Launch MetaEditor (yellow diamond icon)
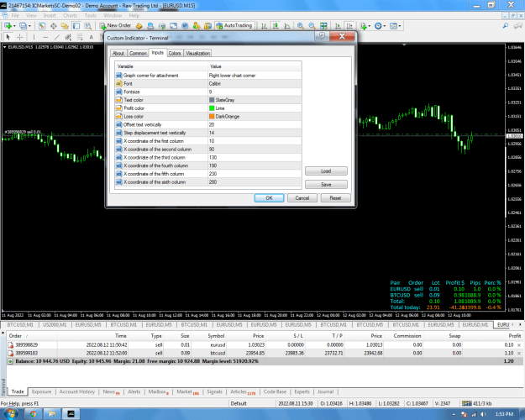 click(x=139, y=26)
